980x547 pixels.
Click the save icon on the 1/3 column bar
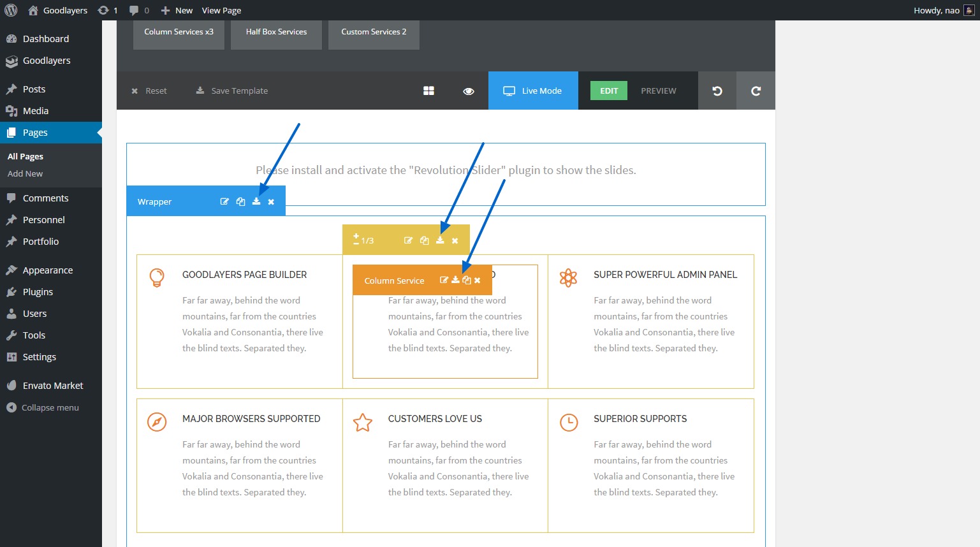click(440, 240)
